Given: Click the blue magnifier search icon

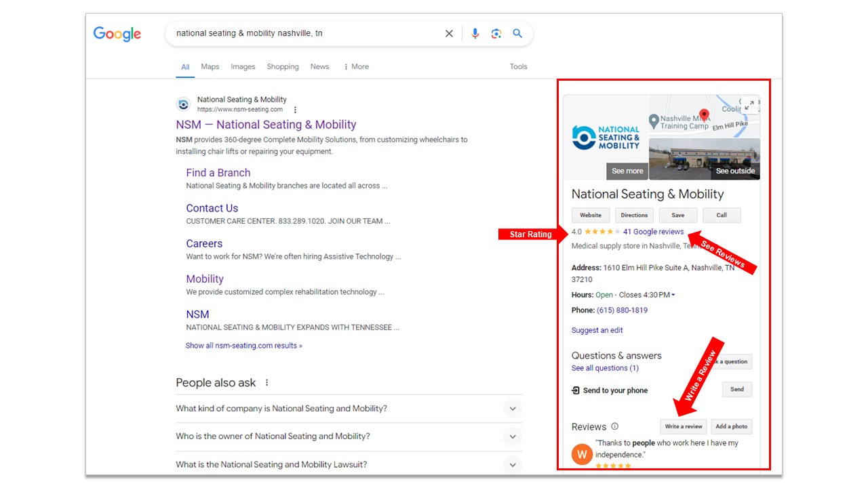Looking at the screenshot, I should (x=517, y=33).
